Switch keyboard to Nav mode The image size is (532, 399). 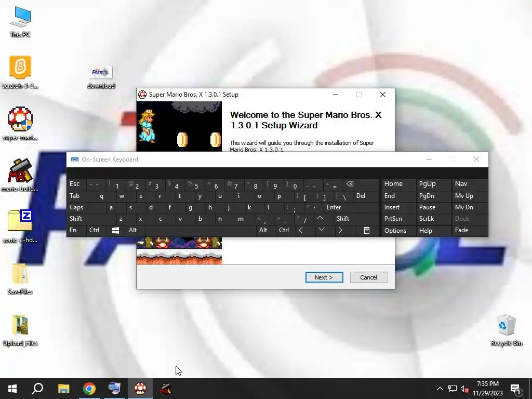470,184
